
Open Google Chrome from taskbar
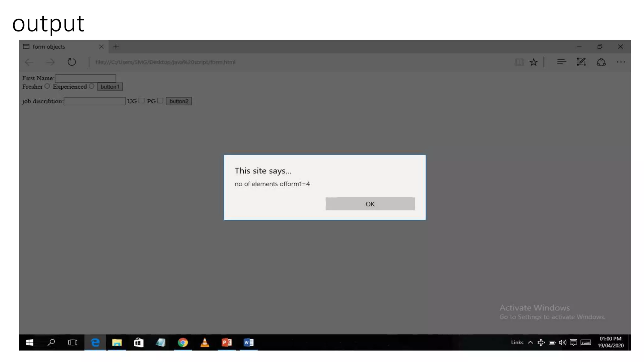183,342
